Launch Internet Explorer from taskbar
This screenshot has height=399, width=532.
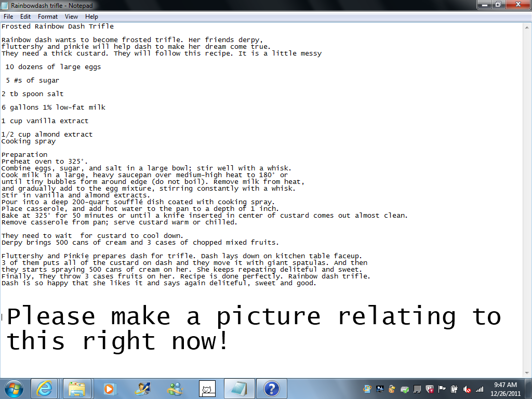tap(44, 389)
